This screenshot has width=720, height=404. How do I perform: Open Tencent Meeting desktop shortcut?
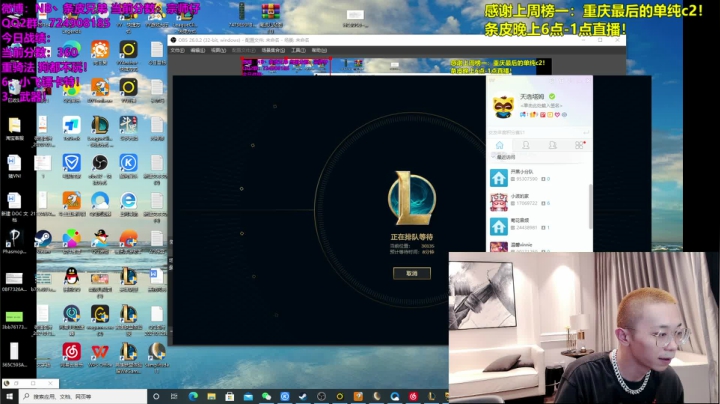pos(72,125)
